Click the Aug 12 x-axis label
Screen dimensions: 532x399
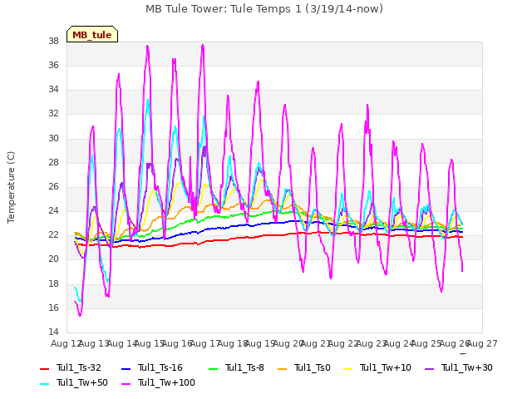[66, 344]
